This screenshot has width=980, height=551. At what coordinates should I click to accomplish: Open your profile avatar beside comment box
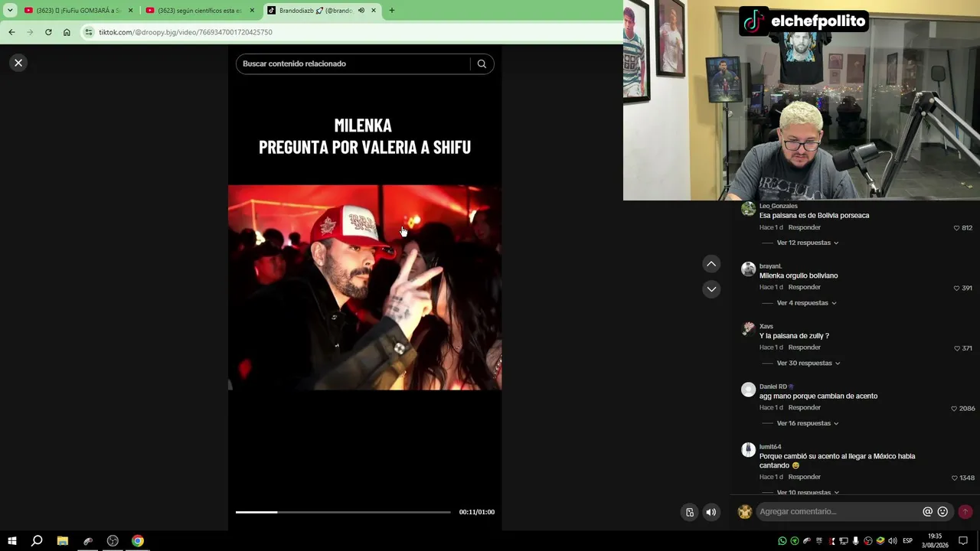745,512
